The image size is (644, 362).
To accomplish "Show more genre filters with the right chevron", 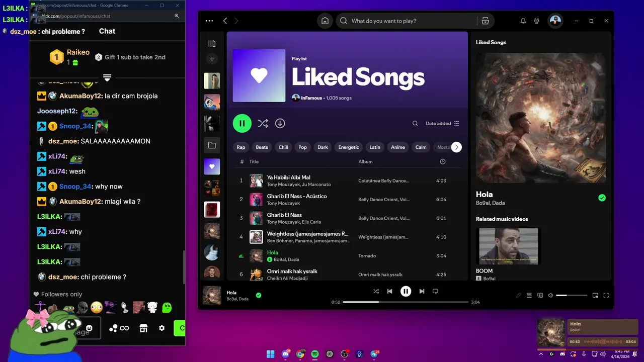I will (x=456, y=147).
